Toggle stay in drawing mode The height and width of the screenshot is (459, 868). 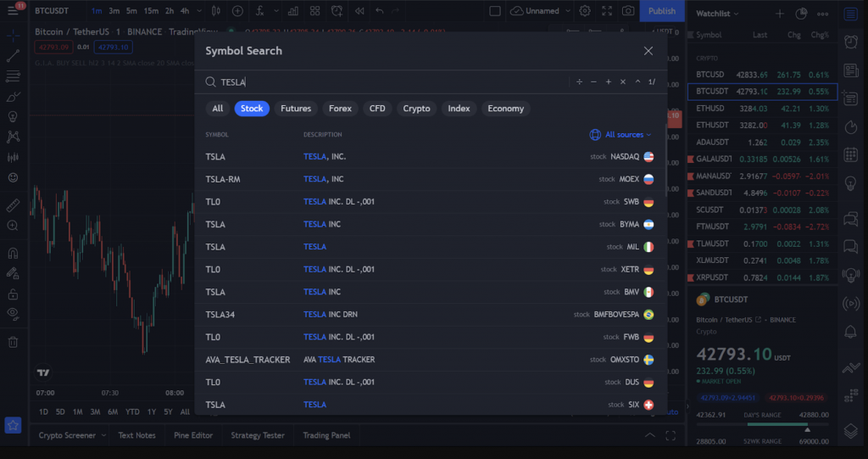[x=13, y=273]
